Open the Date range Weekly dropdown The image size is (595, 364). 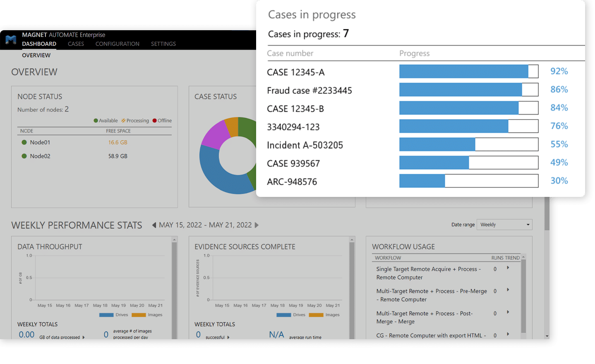pos(504,225)
